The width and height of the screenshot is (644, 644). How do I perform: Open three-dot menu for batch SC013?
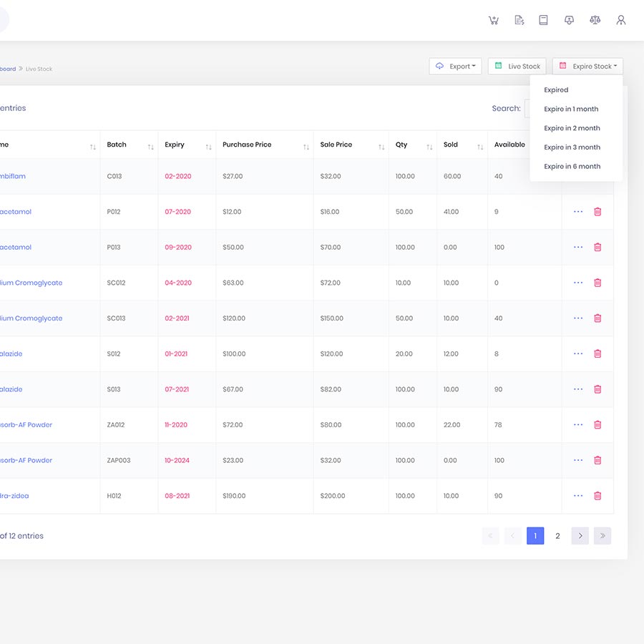578,318
